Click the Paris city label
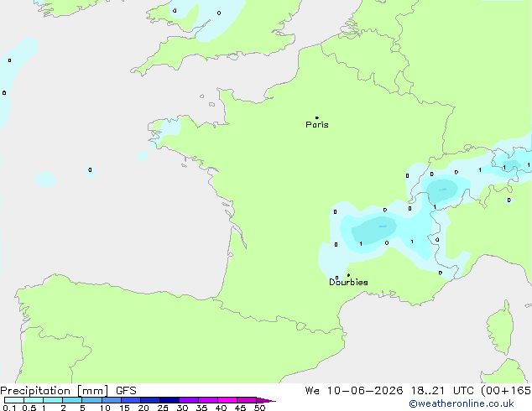 pos(317,125)
